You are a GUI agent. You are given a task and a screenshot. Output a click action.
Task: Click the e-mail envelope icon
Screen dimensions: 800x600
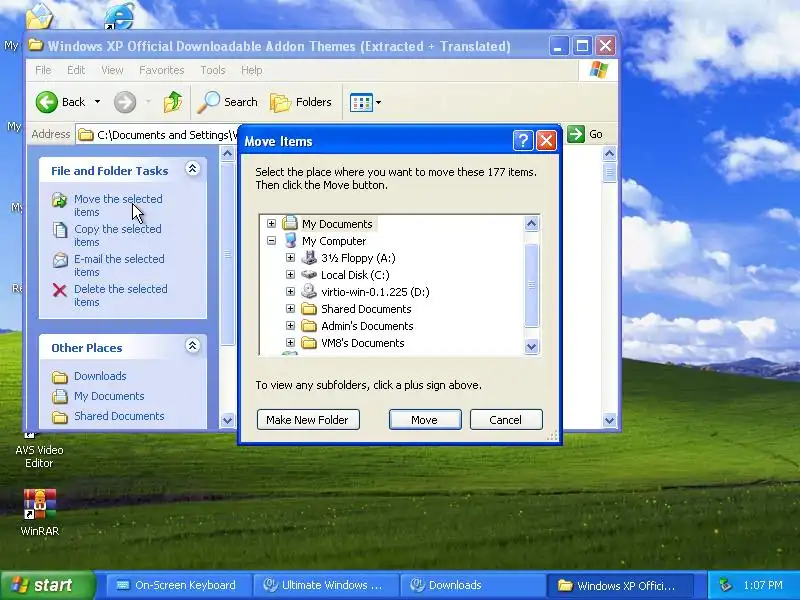pyautogui.click(x=60, y=260)
